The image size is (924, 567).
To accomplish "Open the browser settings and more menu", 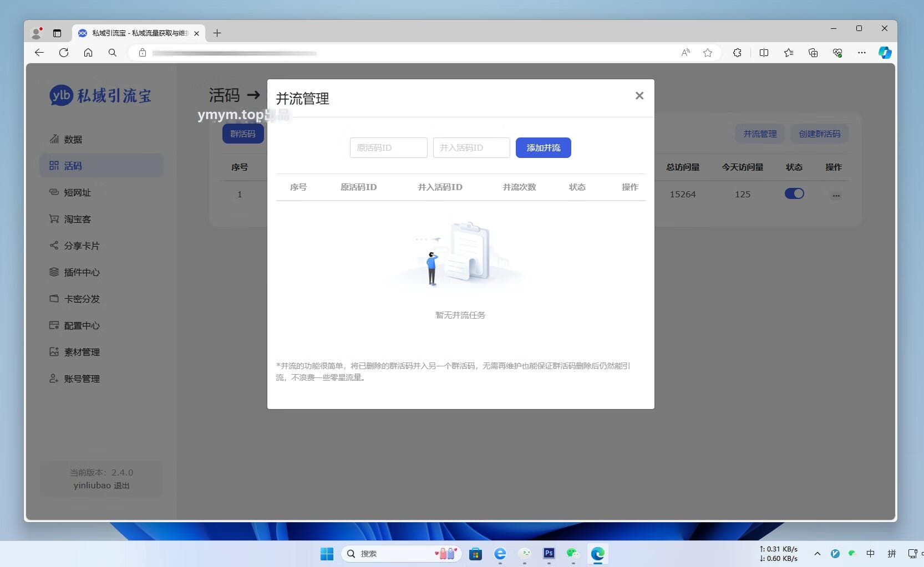I will coord(861,53).
